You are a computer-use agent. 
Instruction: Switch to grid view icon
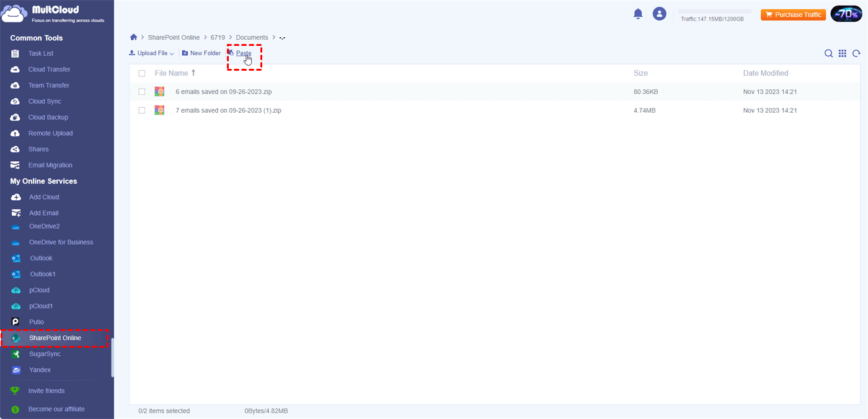843,53
